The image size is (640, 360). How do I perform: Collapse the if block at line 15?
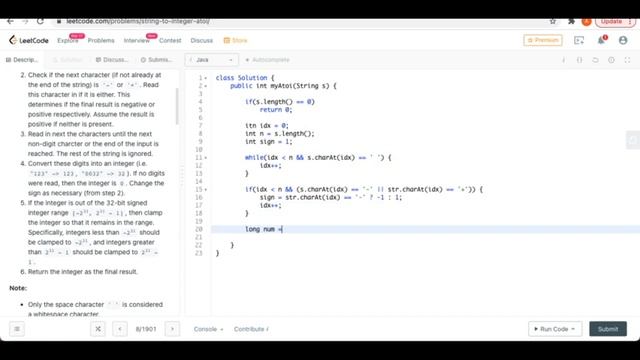pyautogui.click(x=206, y=189)
